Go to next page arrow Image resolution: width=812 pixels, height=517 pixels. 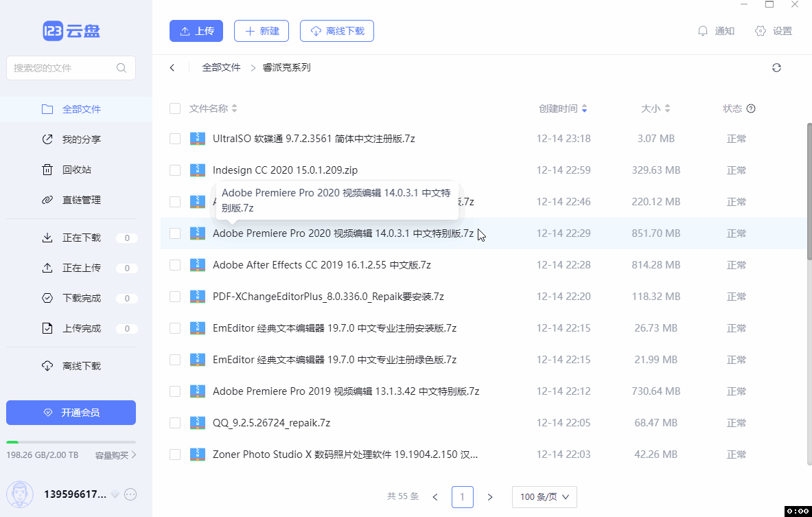[490, 497]
